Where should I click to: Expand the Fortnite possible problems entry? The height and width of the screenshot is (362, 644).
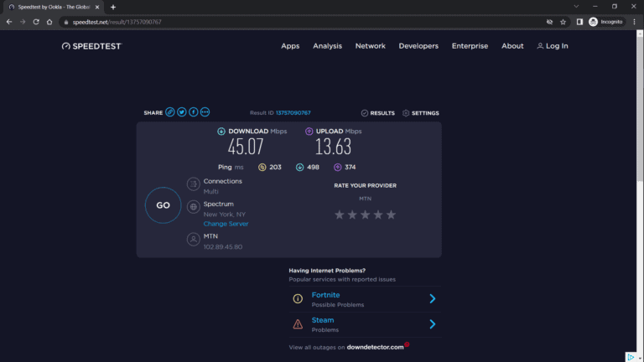pyautogui.click(x=432, y=299)
